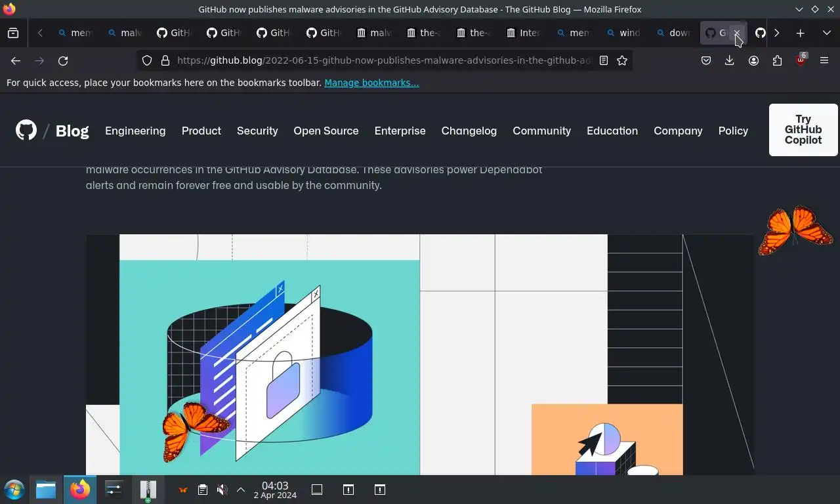This screenshot has width=840, height=504.
Task: Click the Try GitHub Copilot button
Action: point(803,130)
